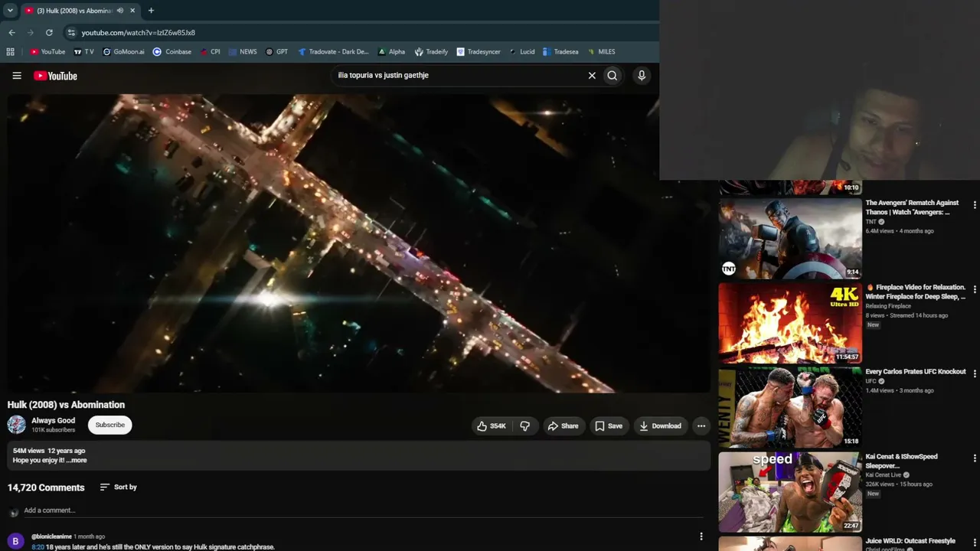Open the Chrome apps grid icon
The height and width of the screenshot is (551, 980).
click(x=10, y=52)
